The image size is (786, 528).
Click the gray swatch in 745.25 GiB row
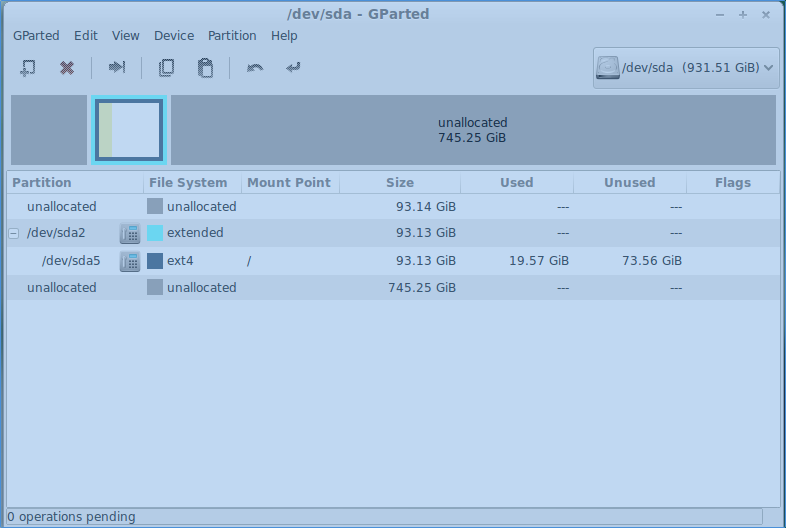155,287
